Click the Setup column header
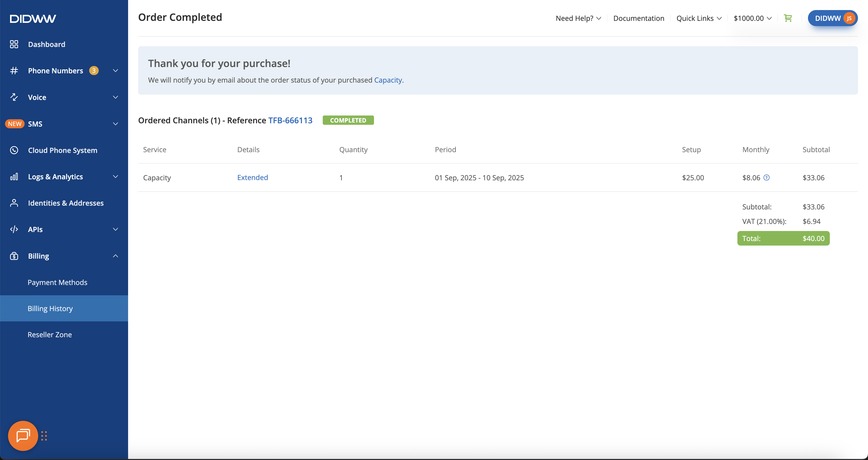Screen dimensions: 868x460 pos(691,149)
